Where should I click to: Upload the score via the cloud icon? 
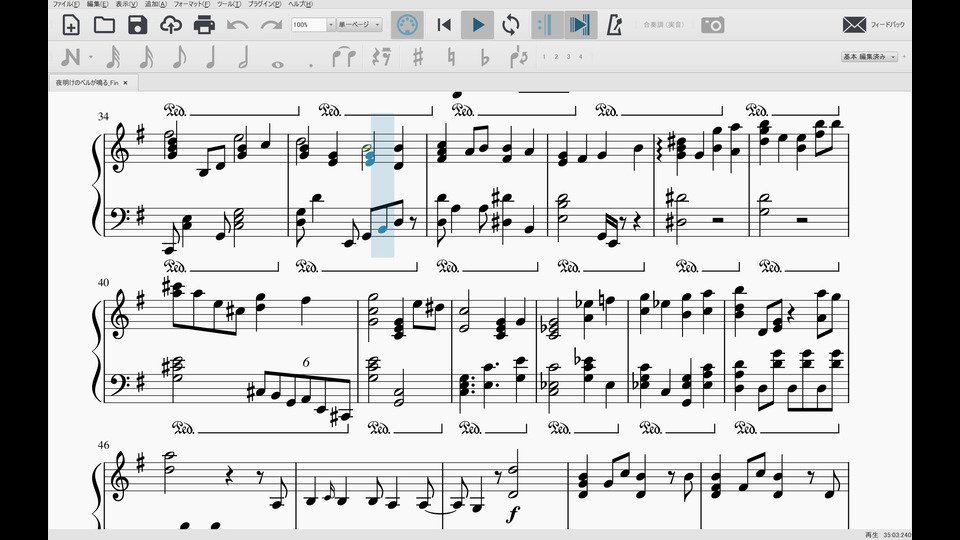click(171, 25)
